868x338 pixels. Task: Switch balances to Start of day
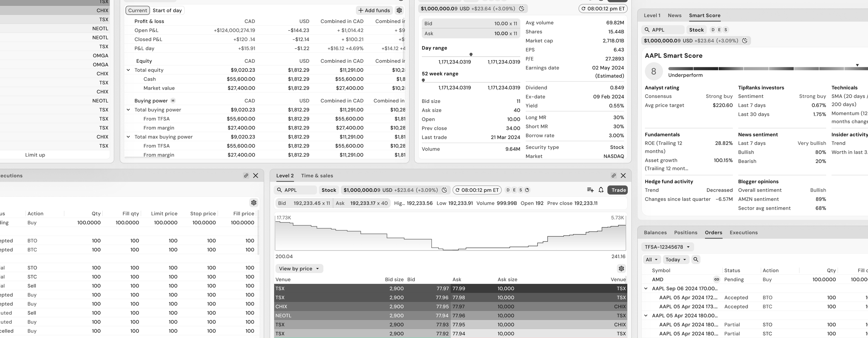tap(167, 10)
